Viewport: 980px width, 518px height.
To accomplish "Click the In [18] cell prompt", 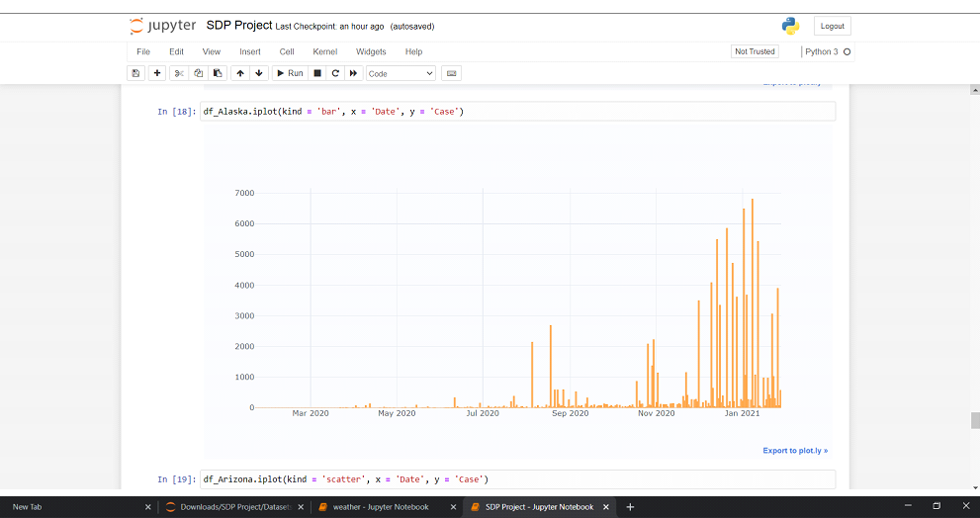I will (x=177, y=112).
